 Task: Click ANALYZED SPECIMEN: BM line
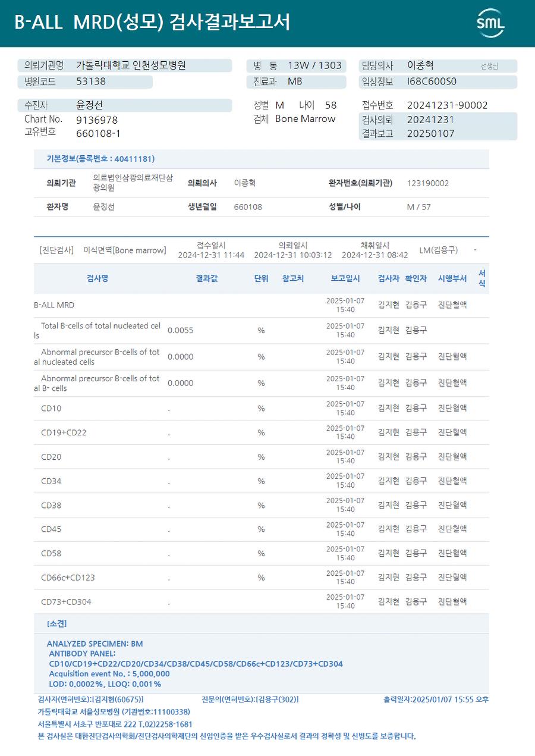click(95, 644)
